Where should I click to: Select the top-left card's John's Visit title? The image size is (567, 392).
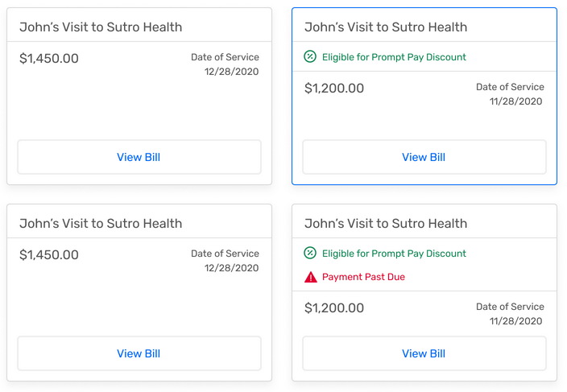pos(101,27)
